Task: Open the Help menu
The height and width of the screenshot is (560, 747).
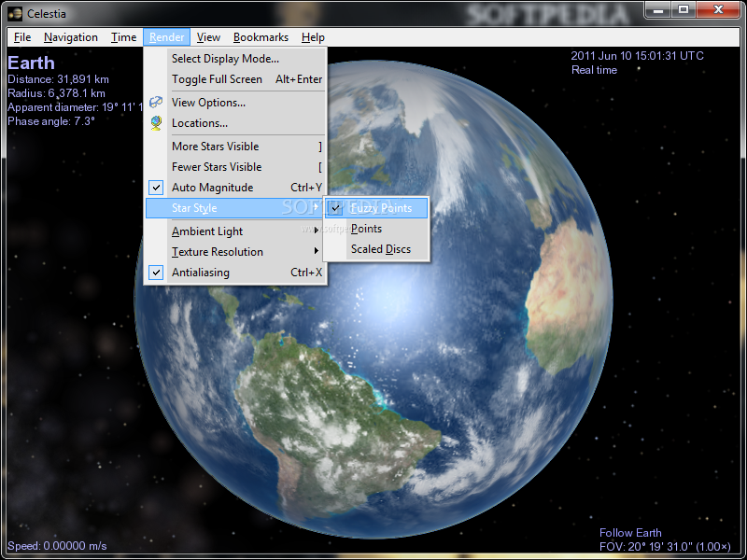Action: point(313,37)
